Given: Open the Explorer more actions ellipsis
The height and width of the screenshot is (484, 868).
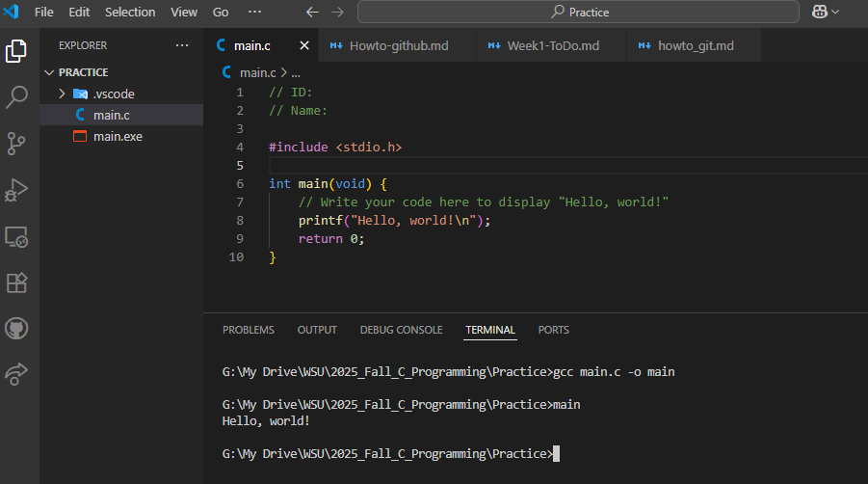Looking at the screenshot, I should click(x=182, y=45).
